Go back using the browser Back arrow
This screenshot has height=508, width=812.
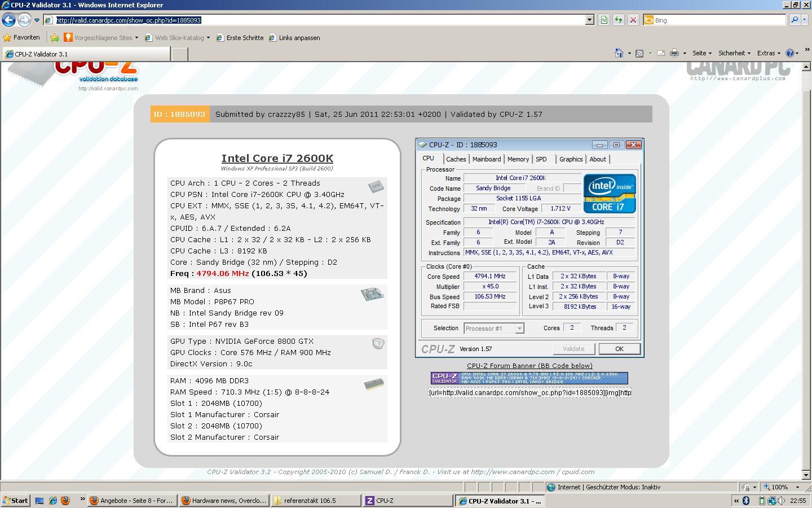tap(8, 20)
